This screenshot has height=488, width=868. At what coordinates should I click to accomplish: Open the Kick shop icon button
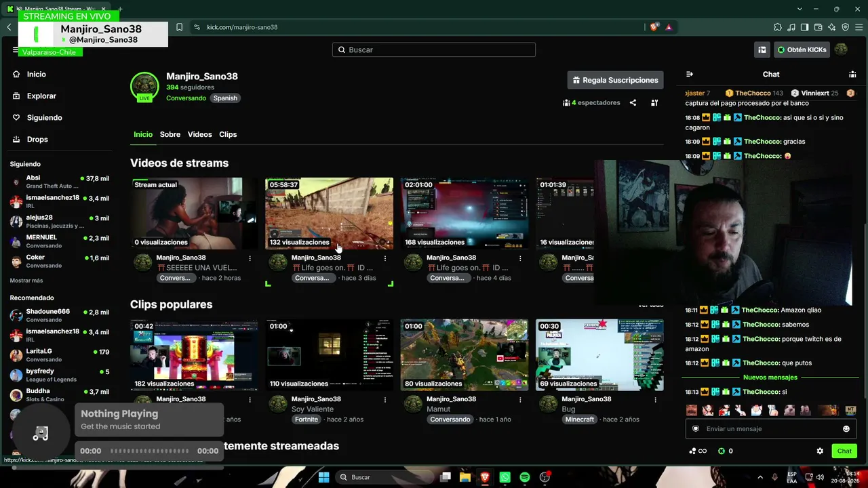click(762, 49)
